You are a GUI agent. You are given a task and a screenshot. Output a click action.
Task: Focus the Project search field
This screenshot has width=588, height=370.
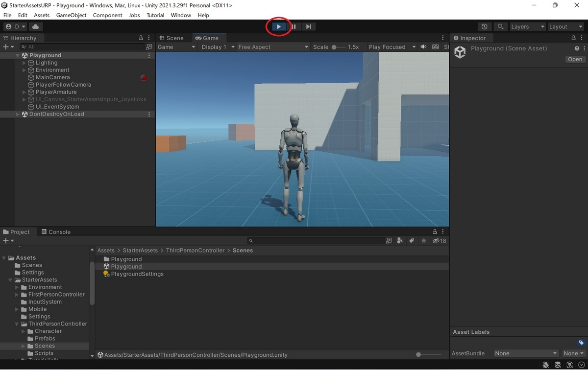pos(316,241)
